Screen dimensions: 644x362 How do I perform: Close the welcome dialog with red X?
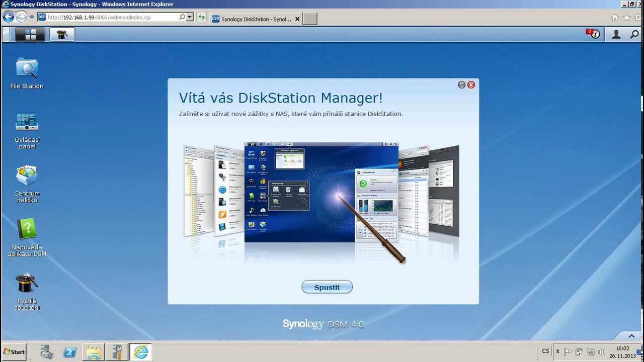(x=471, y=85)
